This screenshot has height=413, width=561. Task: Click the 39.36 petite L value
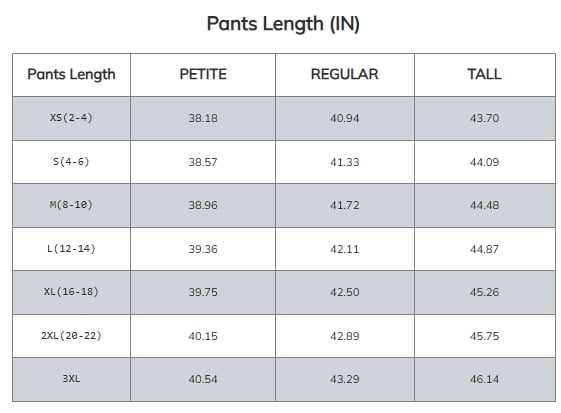[x=203, y=249]
